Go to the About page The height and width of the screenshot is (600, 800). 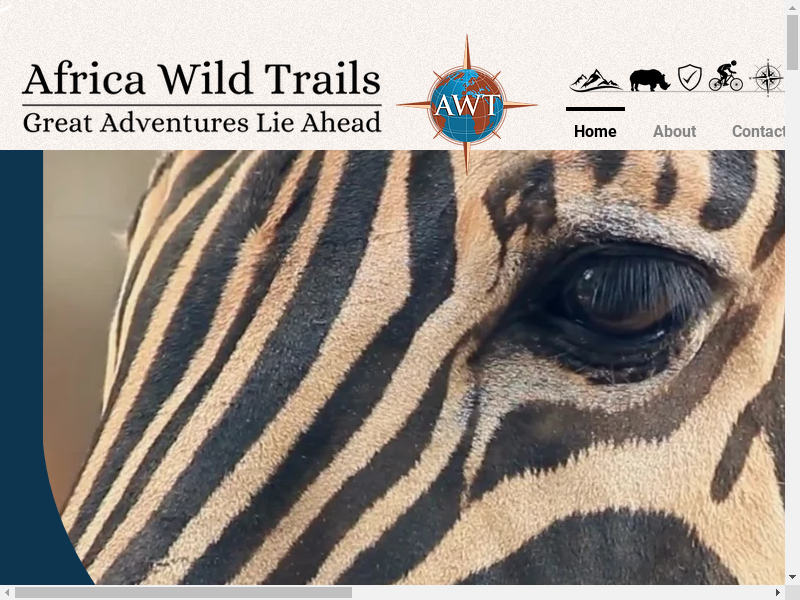point(674,131)
